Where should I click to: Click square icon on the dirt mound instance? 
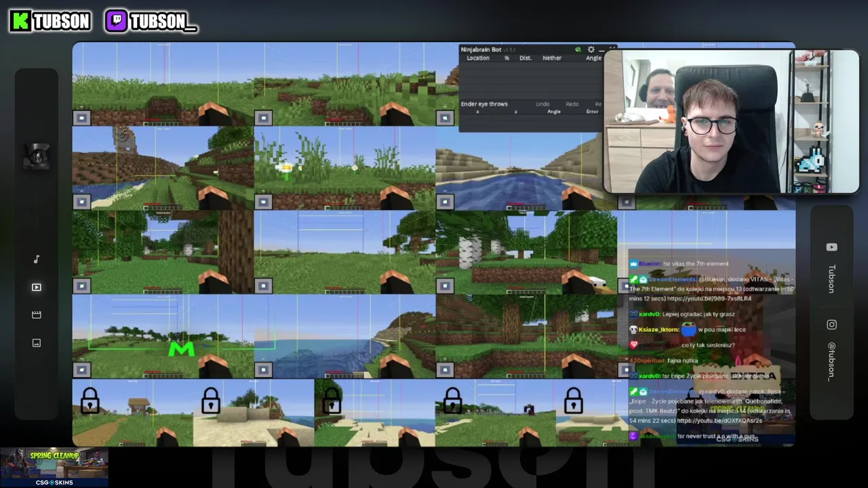tap(81, 118)
